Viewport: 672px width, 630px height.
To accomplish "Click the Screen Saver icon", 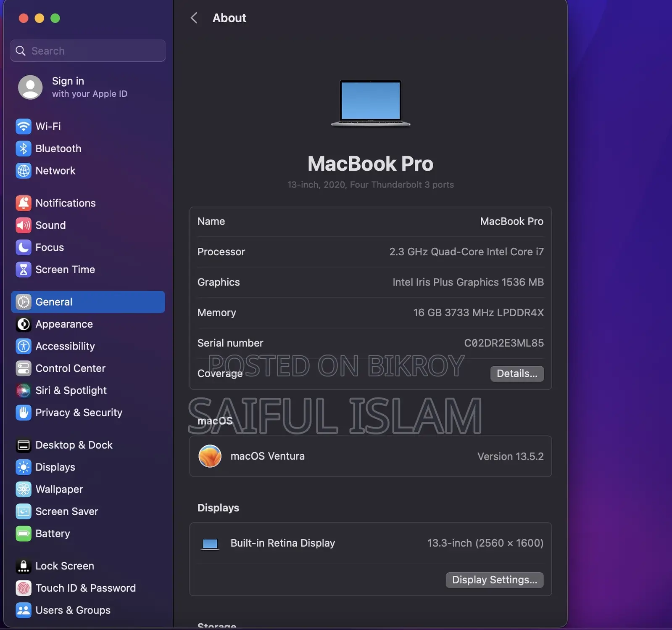I will click(24, 511).
